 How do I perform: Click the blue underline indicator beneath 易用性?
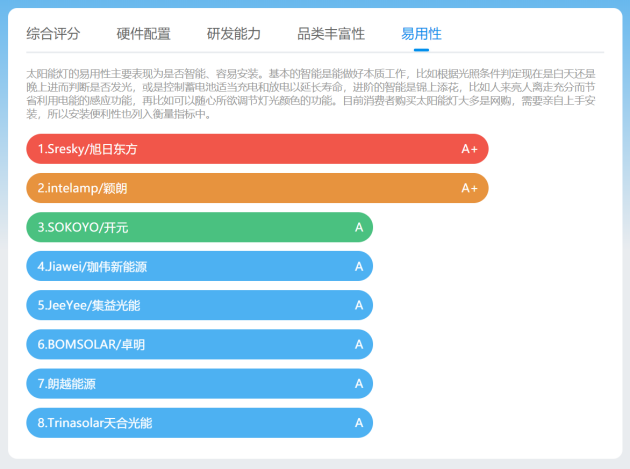[421, 50]
